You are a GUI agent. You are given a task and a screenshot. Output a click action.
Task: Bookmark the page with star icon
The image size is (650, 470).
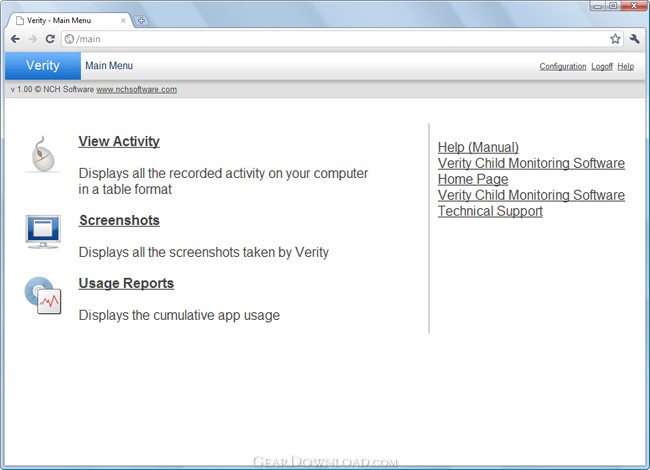(x=615, y=39)
